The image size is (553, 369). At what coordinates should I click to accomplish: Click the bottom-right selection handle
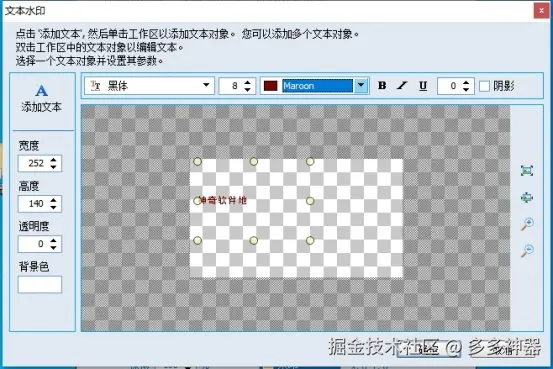coord(310,240)
